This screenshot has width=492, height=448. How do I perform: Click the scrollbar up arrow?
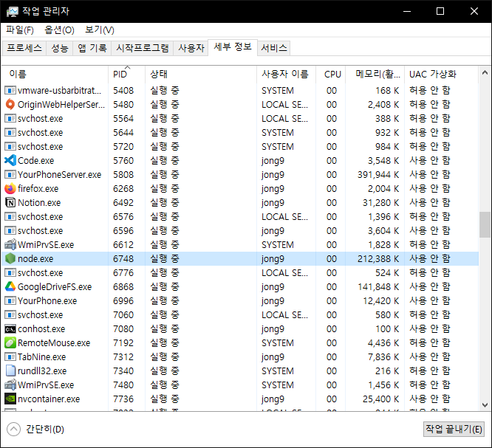485,73
